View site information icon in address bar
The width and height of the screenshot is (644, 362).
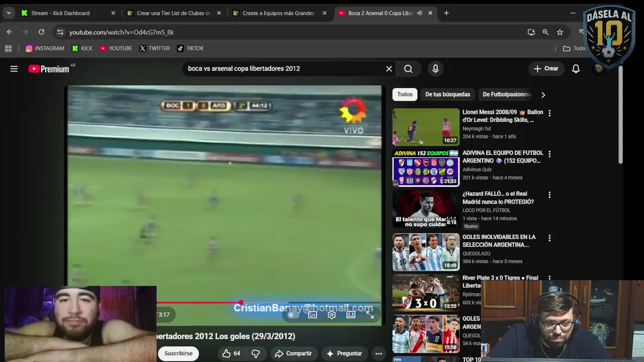click(x=60, y=32)
